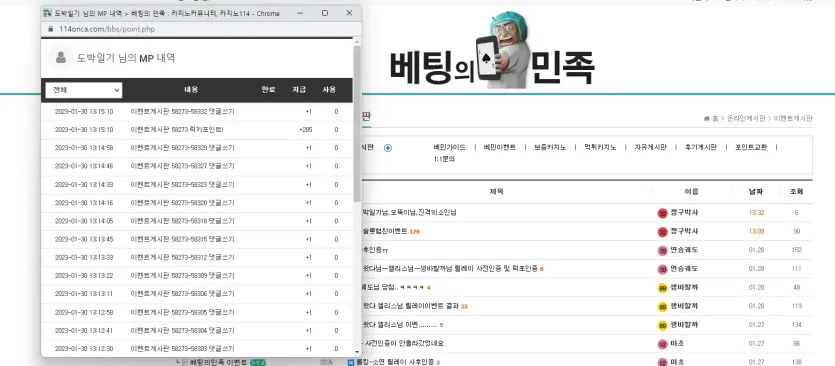Click the lock icon in the address bar

tap(51, 29)
